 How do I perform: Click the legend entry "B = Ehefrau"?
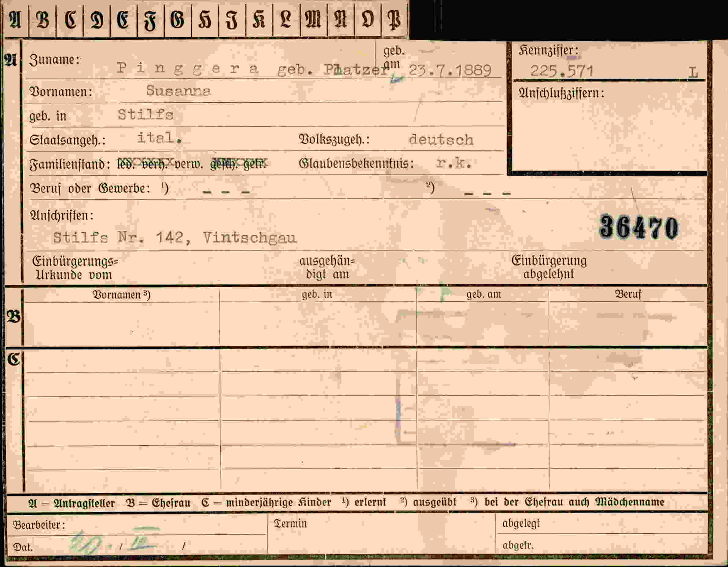[x=158, y=503]
